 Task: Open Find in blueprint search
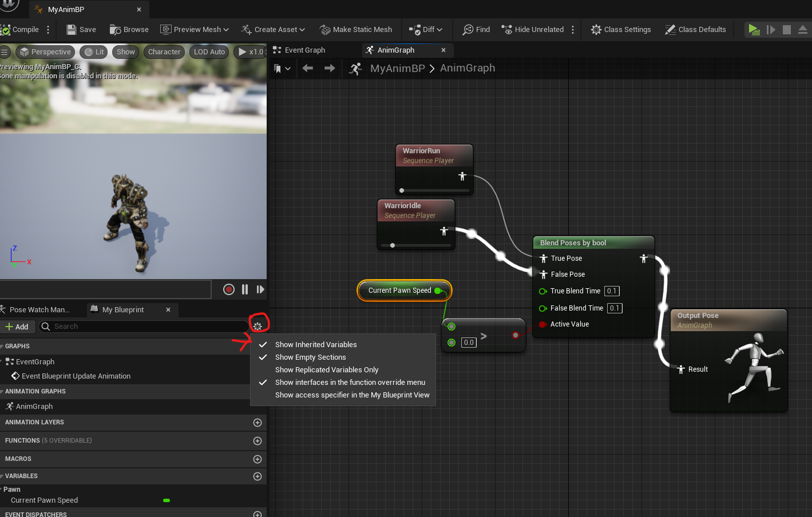point(476,30)
